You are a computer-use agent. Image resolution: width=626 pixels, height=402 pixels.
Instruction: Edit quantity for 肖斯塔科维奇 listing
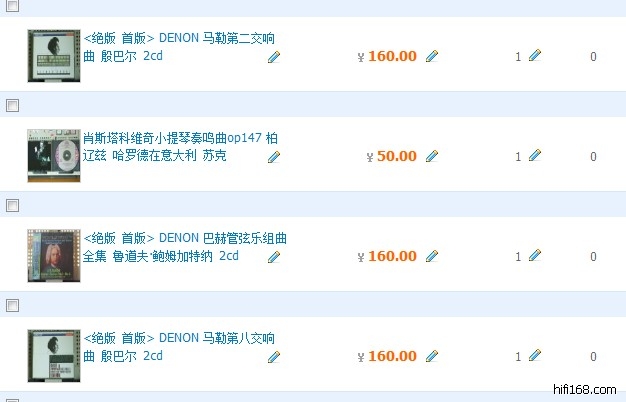(535, 156)
